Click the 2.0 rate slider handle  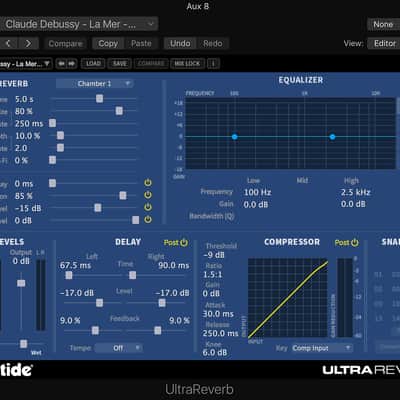[x=60, y=147]
